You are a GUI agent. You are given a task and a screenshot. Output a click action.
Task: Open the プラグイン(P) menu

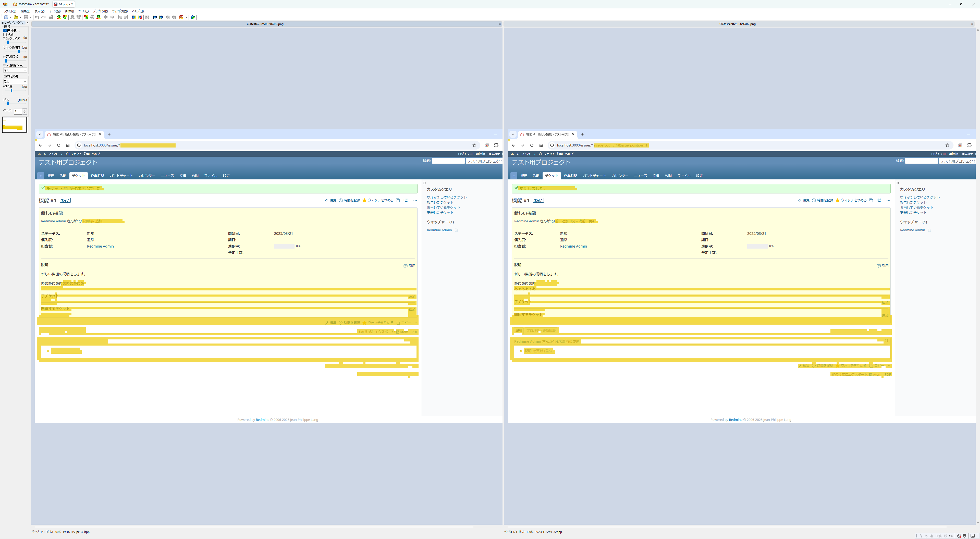coord(100,11)
